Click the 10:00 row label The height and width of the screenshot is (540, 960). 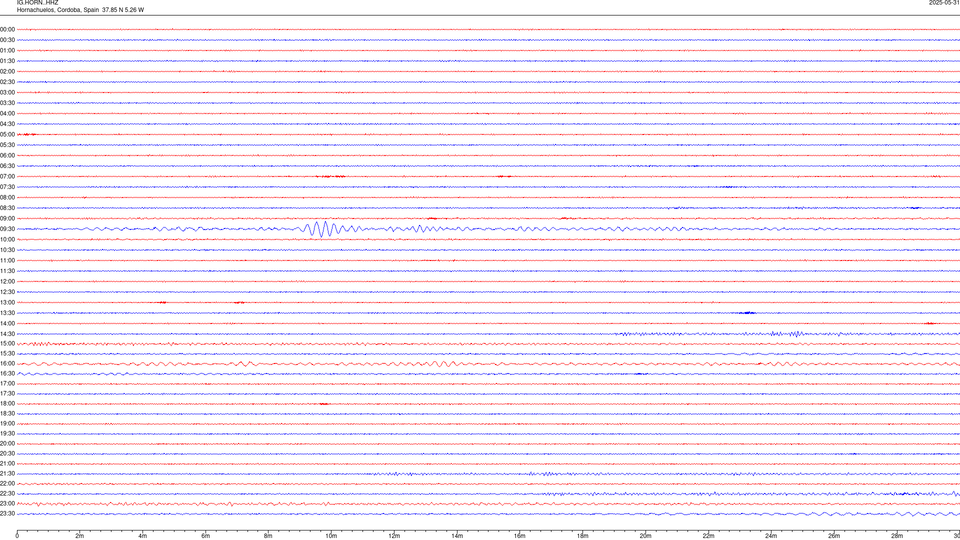(x=7, y=239)
